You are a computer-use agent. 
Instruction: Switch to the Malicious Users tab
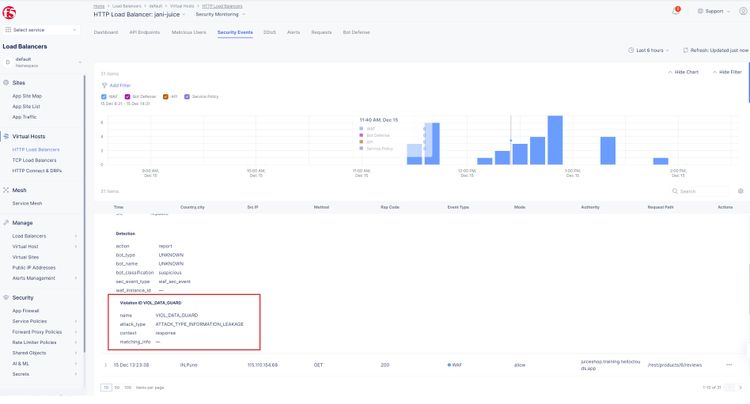click(x=191, y=32)
